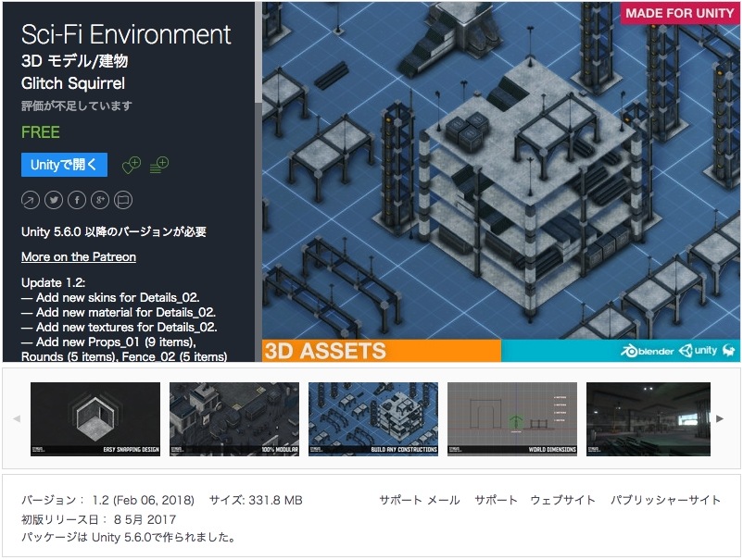Open the ウェブサイト link

(562, 500)
